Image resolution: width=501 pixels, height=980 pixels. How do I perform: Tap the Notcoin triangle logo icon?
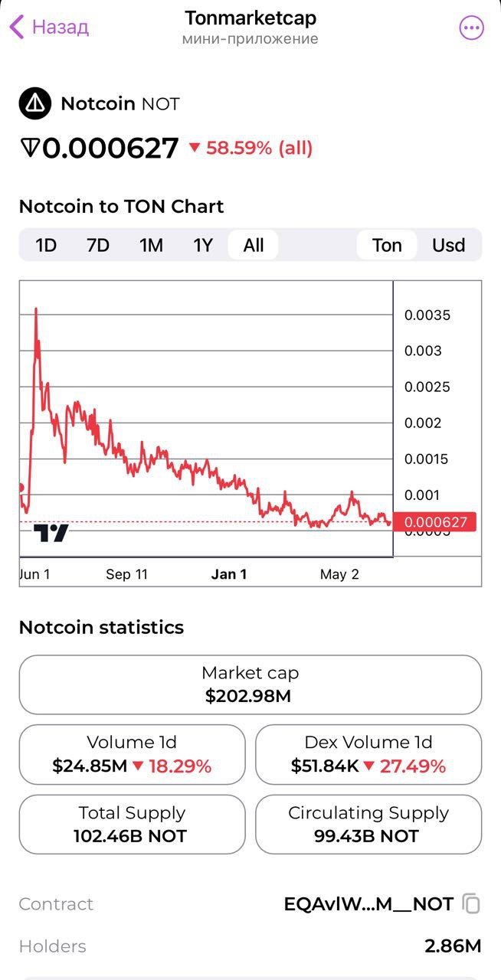(x=34, y=104)
